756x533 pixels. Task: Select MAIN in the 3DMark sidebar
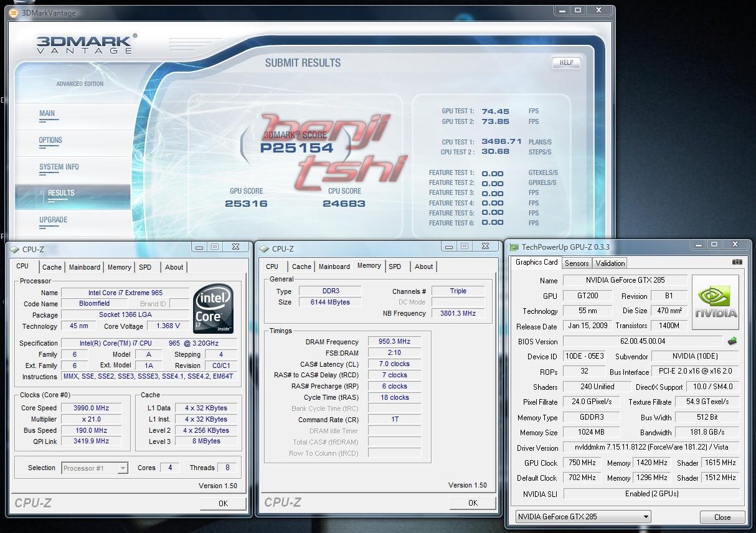click(x=47, y=113)
